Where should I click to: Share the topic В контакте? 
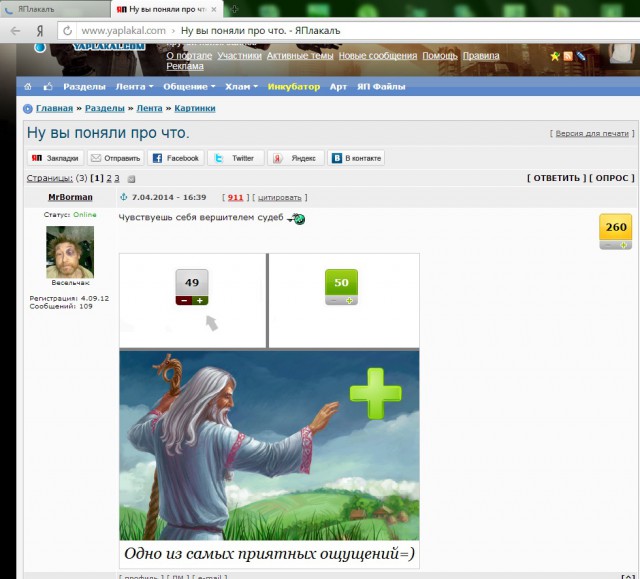coord(356,158)
